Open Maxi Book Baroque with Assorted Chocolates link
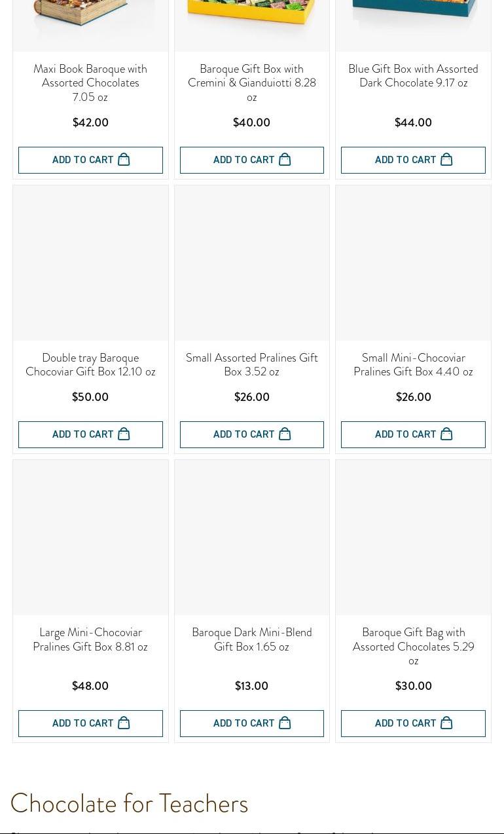Image resolution: width=504 pixels, height=834 pixels. (x=90, y=83)
